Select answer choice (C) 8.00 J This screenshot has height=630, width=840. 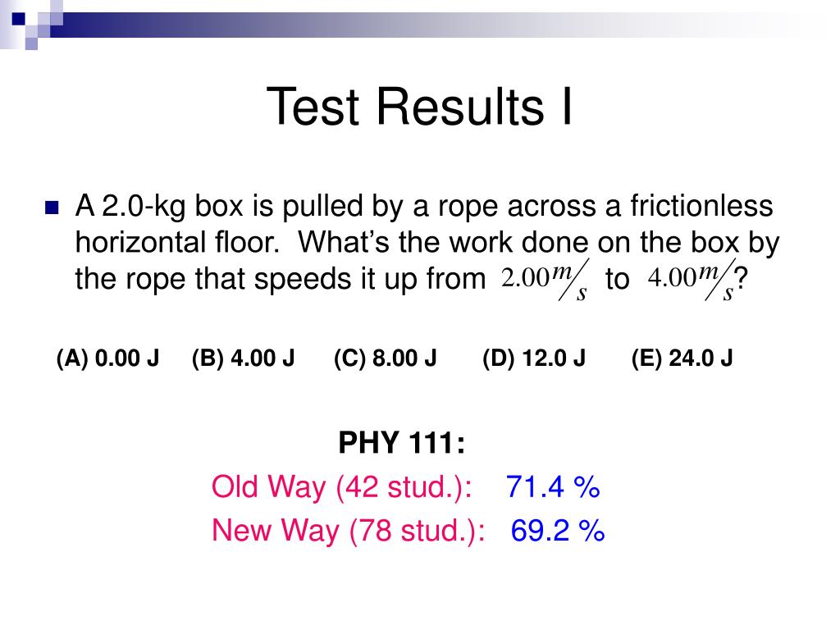coord(386,358)
